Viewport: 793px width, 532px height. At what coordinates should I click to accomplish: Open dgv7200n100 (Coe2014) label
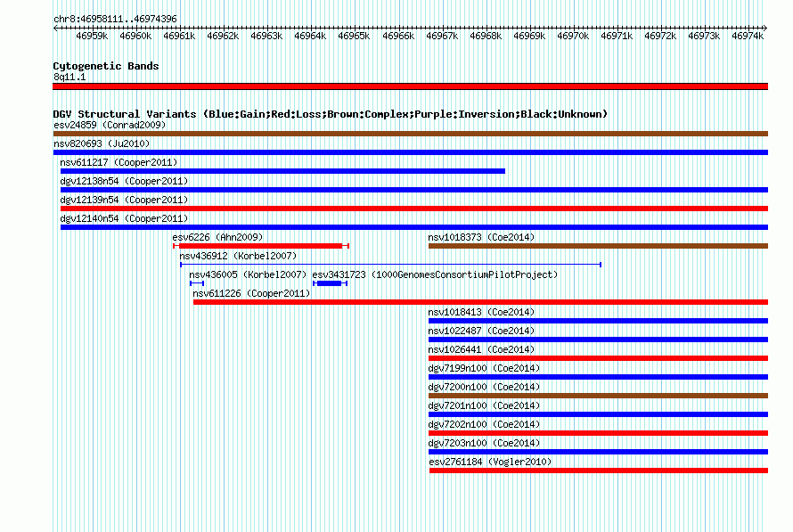click(x=484, y=387)
